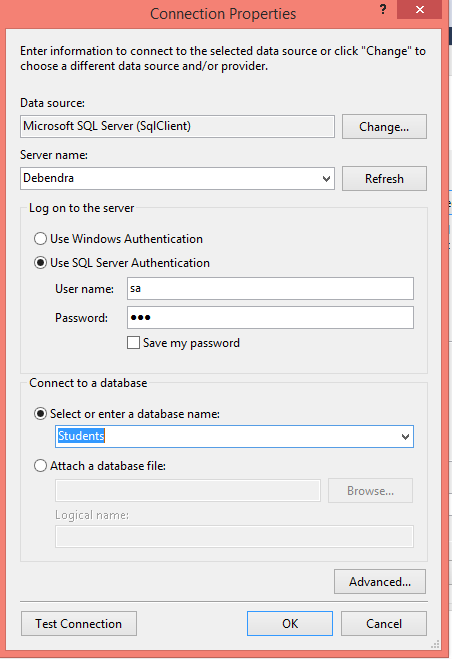
Task: Click the Change... data source button
Action: coord(384,127)
